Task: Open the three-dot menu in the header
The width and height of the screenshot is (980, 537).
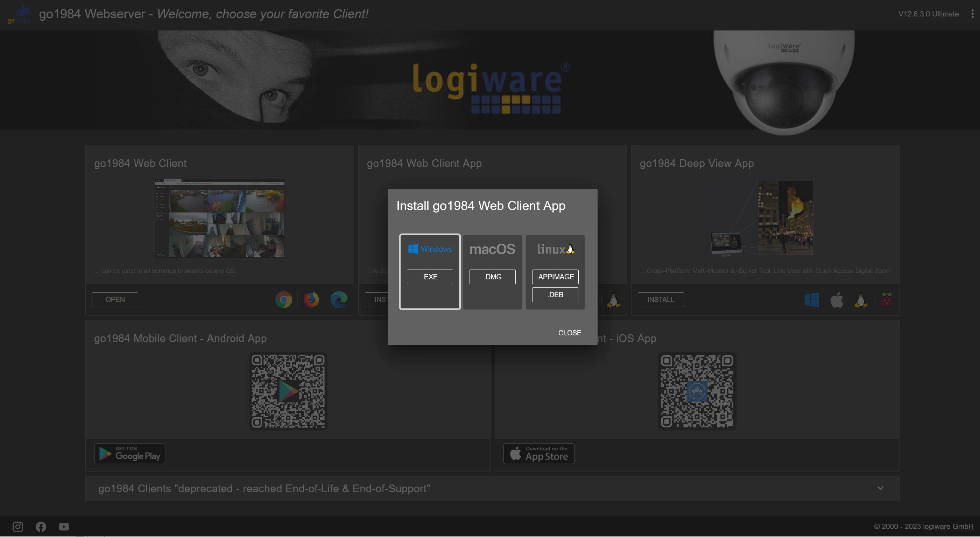Action: coord(972,14)
